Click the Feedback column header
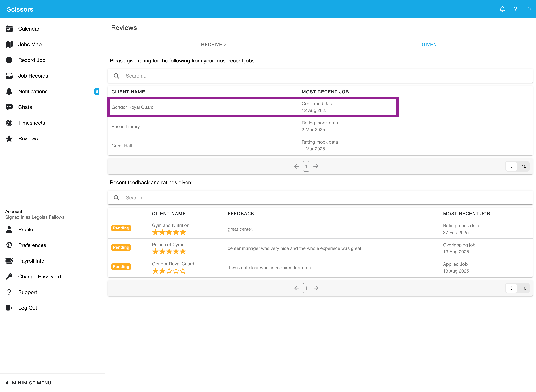 (241, 214)
